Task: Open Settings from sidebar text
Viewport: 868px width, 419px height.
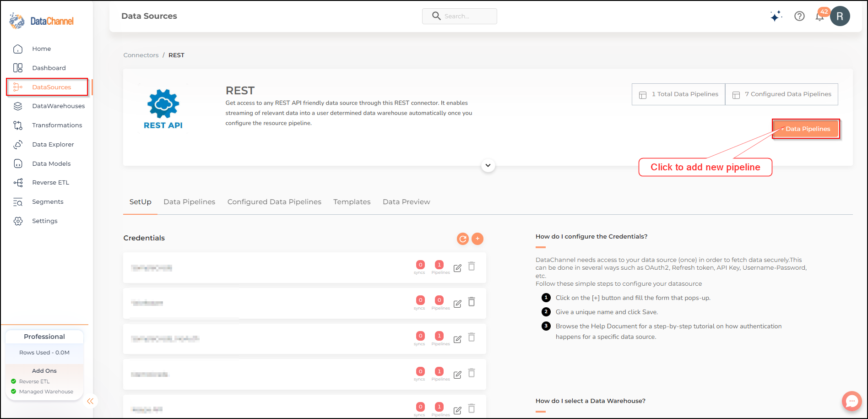Action: [45, 221]
